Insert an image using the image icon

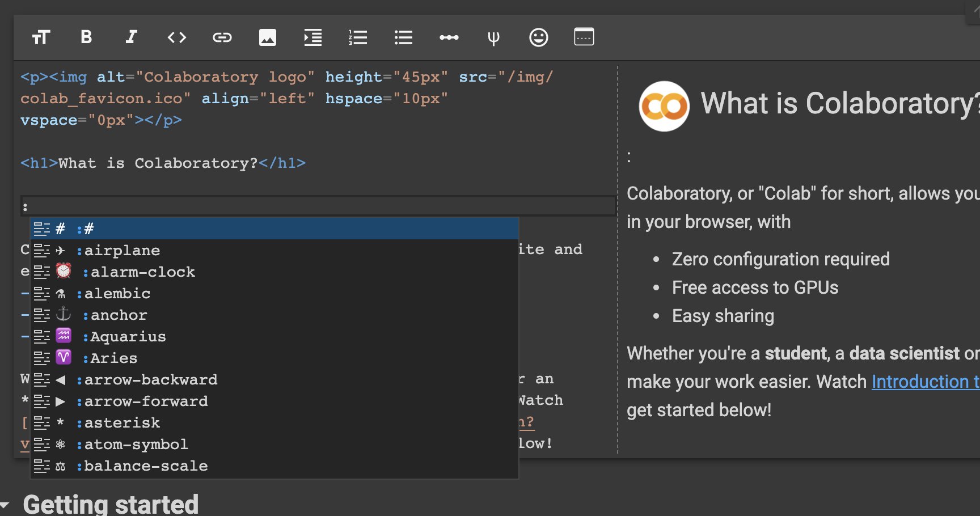pyautogui.click(x=268, y=37)
